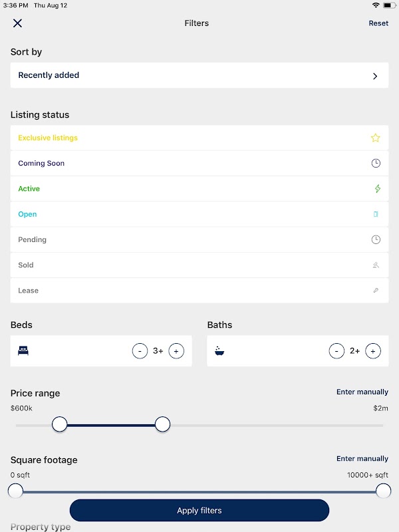Toggle the Lease listing status filter
This screenshot has height=532, width=399.
29,291
